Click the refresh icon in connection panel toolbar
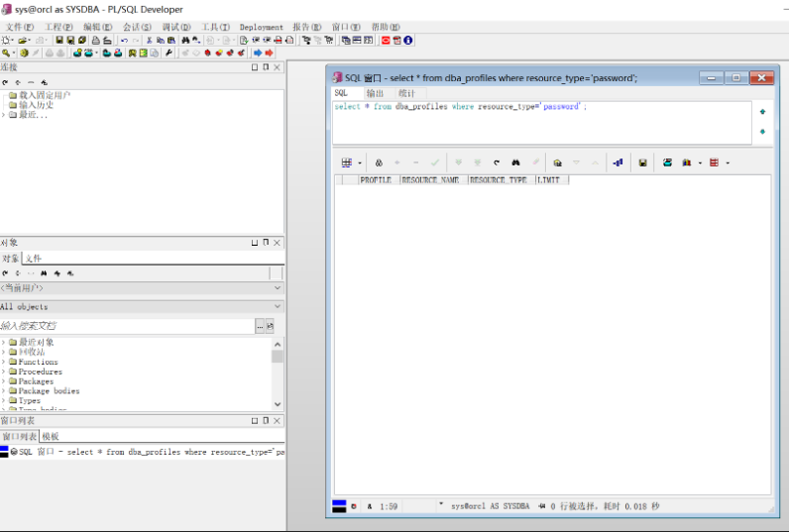The height and width of the screenshot is (532, 789). click(5, 82)
